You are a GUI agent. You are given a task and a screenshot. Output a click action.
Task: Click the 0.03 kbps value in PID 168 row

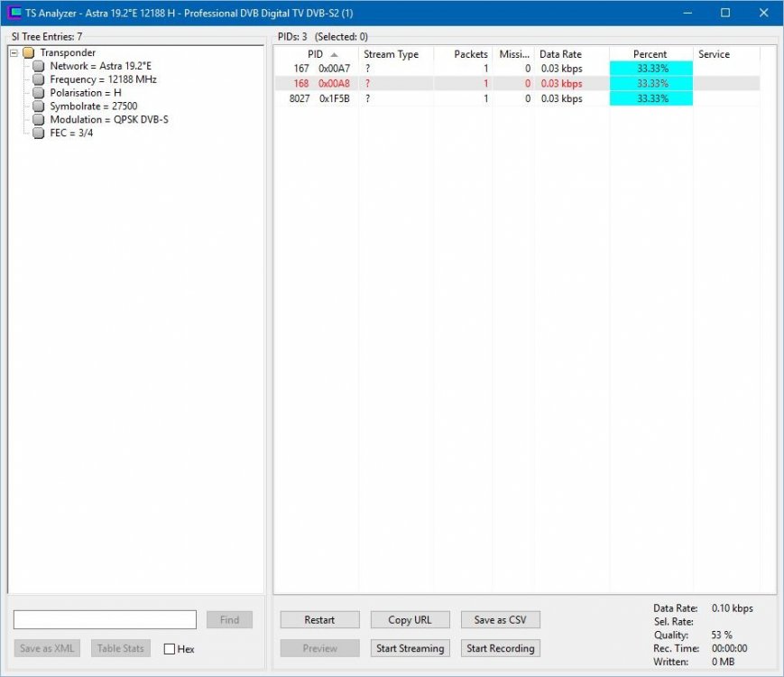(x=561, y=84)
